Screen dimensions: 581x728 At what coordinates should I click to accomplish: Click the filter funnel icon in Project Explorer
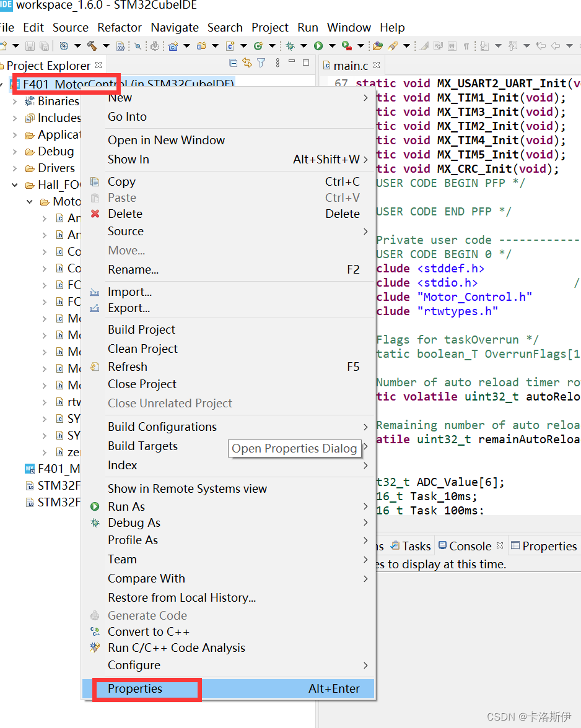[261, 63]
